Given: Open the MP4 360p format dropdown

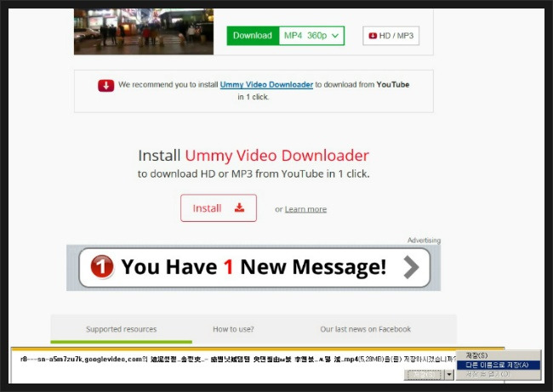Looking at the screenshot, I should 311,36.
